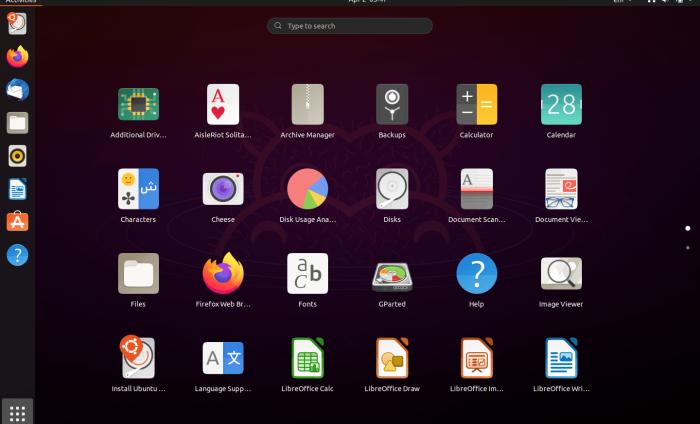
Task: Open Thunderbird Mail from the dock
Action: [17, 90]
